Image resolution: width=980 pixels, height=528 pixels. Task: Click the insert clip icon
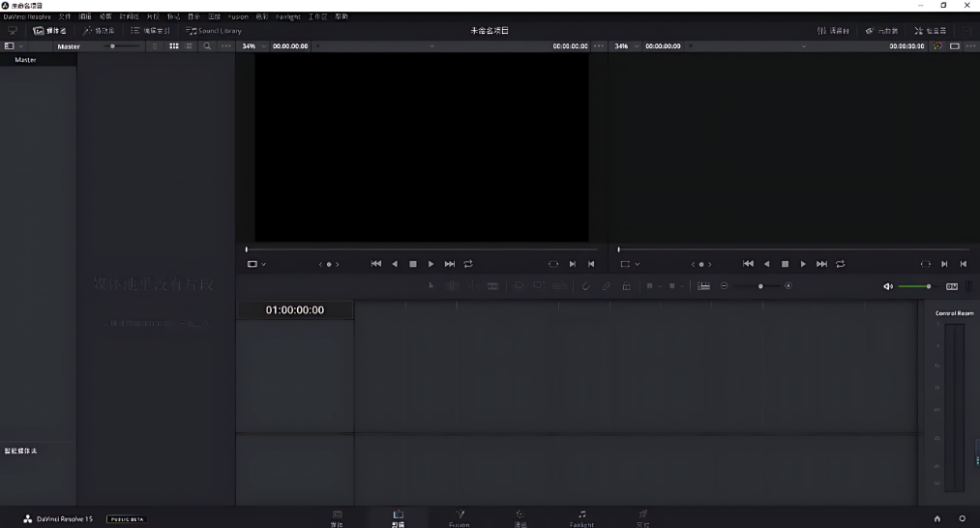pos(519,286)
